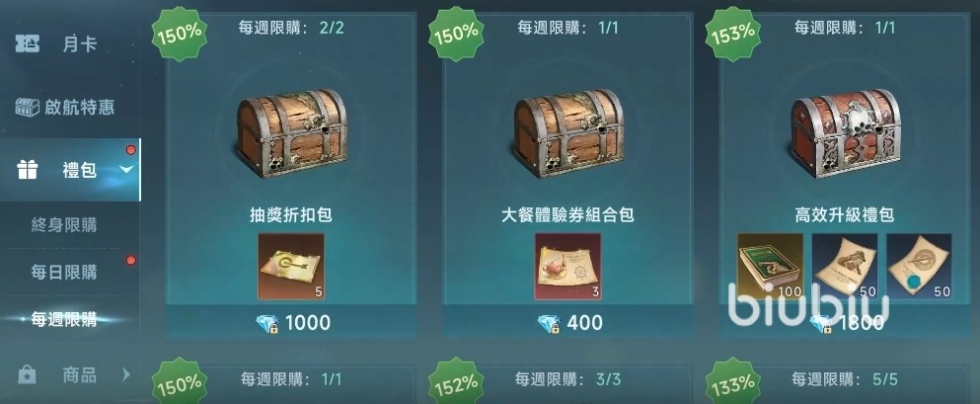This screenshot has height=404, width=980.
Task: Tap the 大餐體驗券組合包 chest image
Action: [x=568, y=131]
